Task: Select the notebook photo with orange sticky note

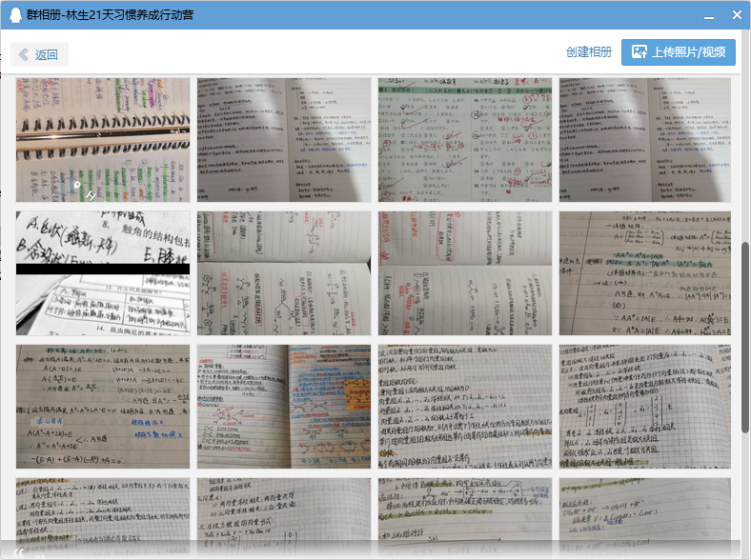Action: pyautogui.click(x=283, y=406)
